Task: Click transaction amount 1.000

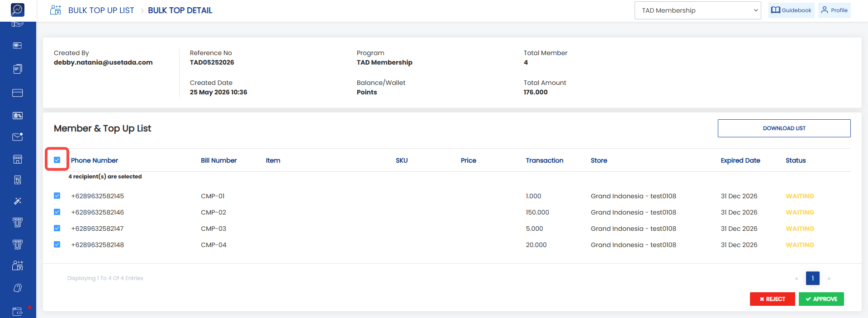Action: (533, 196)
